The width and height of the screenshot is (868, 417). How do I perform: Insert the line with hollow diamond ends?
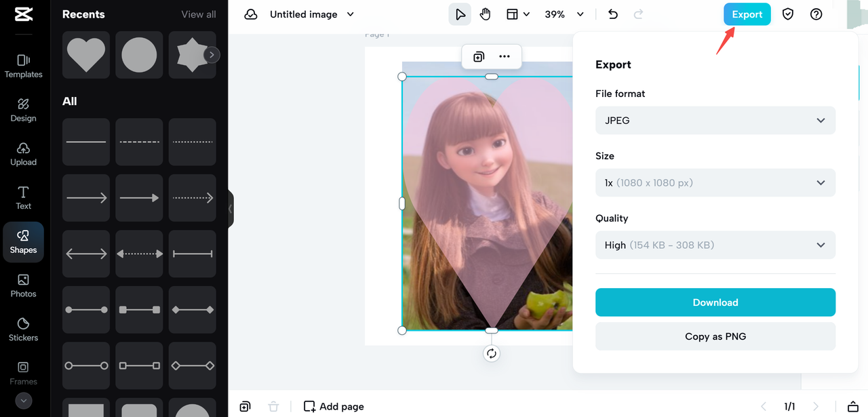[x=193, y=365]
